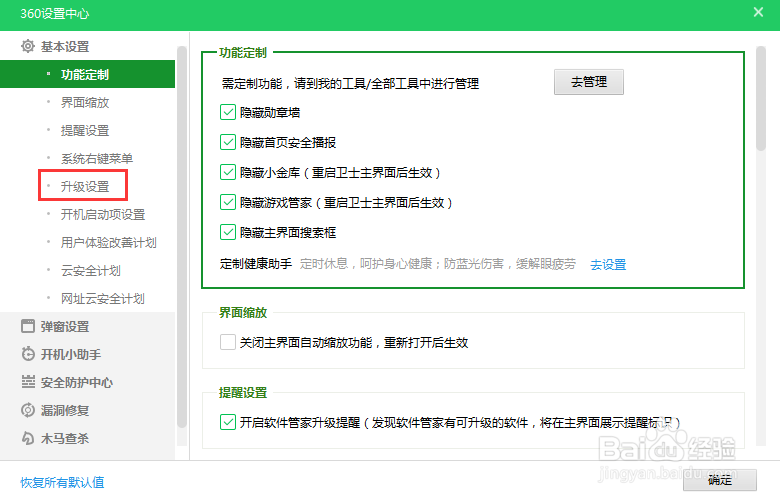780x500 pixels.
Task: Expand the 开机小助手 section
Action: (x=71, y=354)
